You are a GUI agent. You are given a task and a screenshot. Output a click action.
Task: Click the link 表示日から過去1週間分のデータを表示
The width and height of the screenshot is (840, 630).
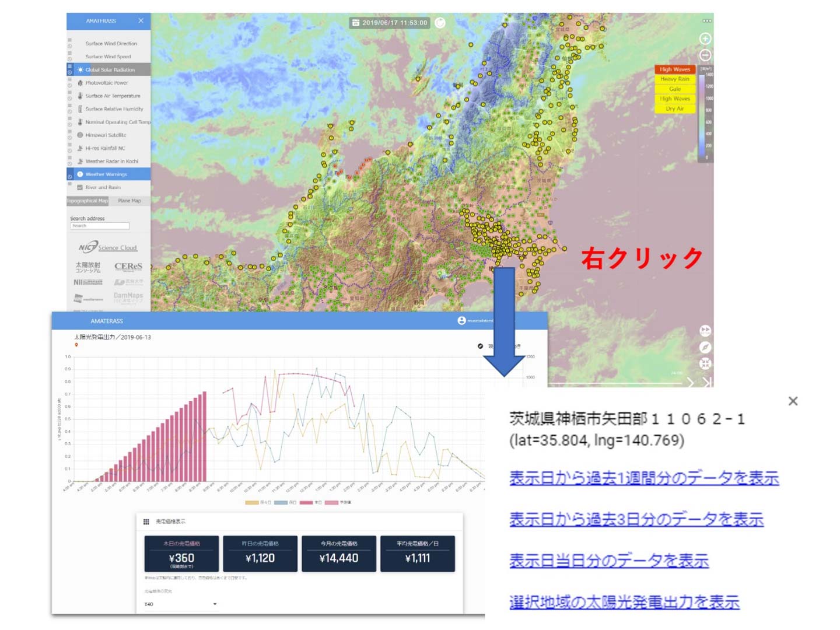643,478
